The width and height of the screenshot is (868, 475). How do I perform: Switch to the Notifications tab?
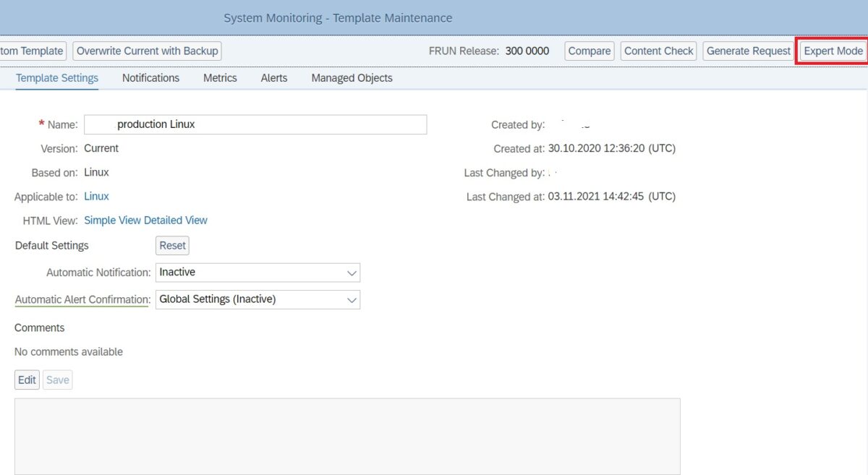click(x=150, y=77)
